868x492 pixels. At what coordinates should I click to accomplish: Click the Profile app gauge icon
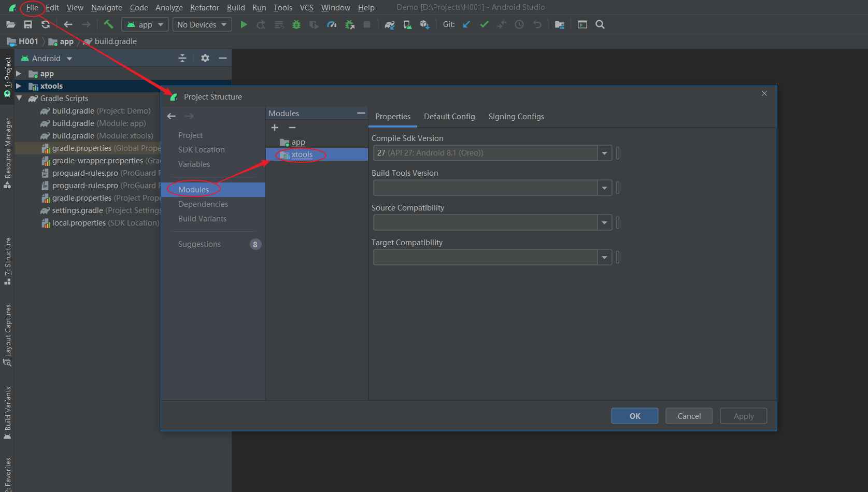[x=332, y=24]
